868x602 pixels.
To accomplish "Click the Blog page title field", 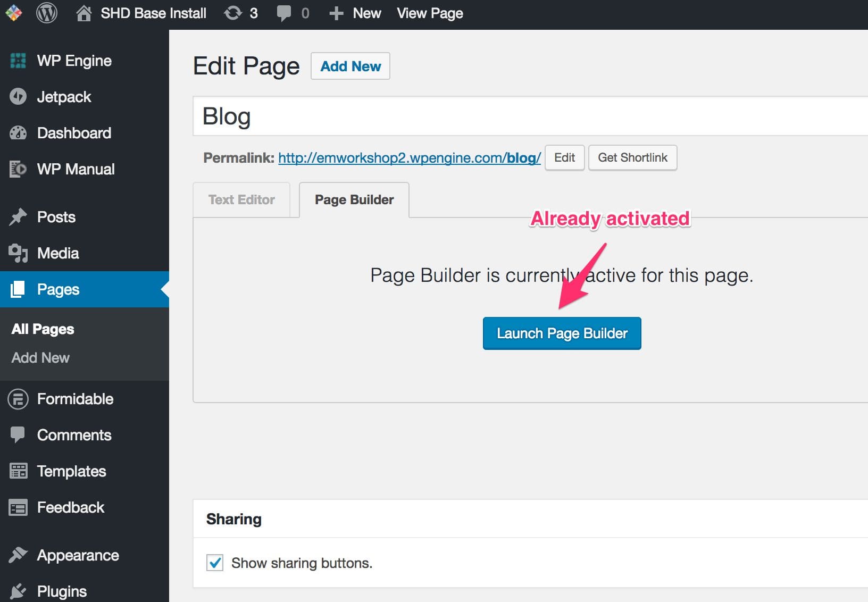I will tap(530, 116).
